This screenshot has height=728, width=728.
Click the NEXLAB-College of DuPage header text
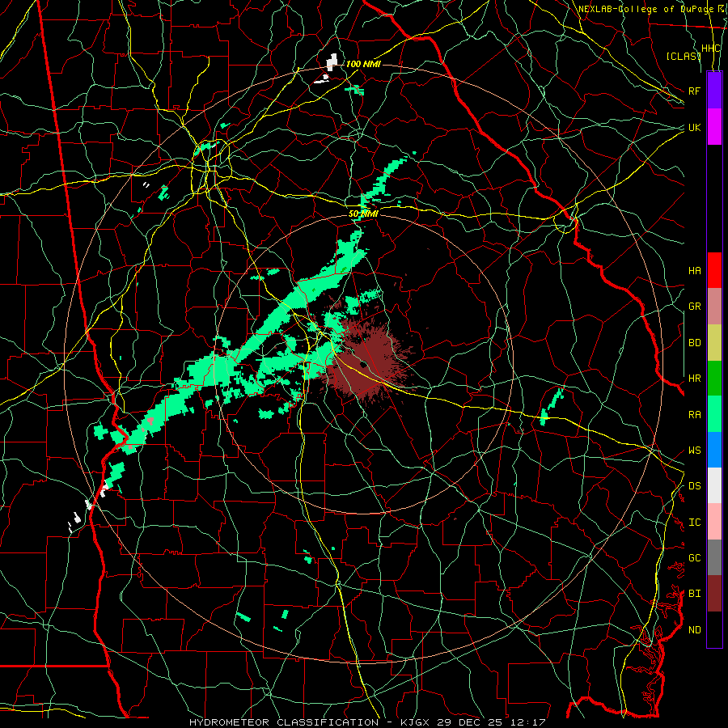pyautogui.click(x=645, y=9)
